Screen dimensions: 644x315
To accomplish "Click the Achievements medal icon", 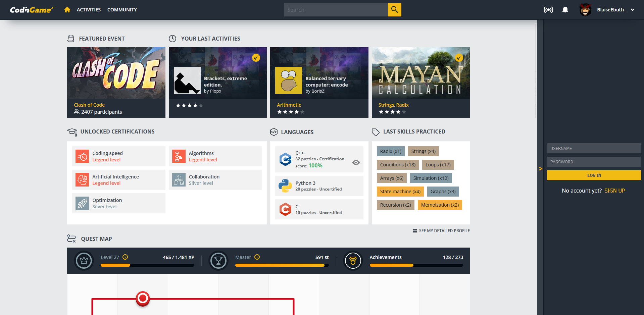I will coord(353,261).
